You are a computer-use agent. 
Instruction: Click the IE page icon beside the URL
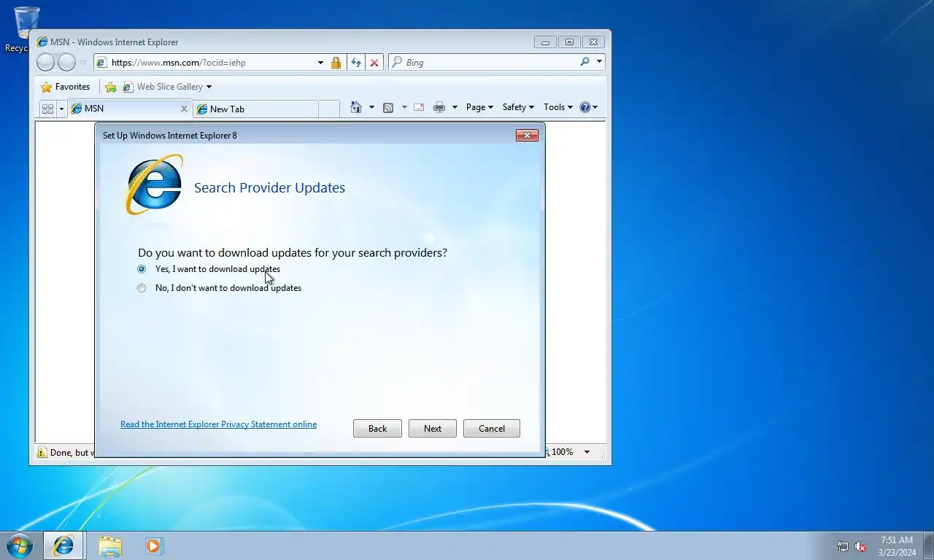101,63
